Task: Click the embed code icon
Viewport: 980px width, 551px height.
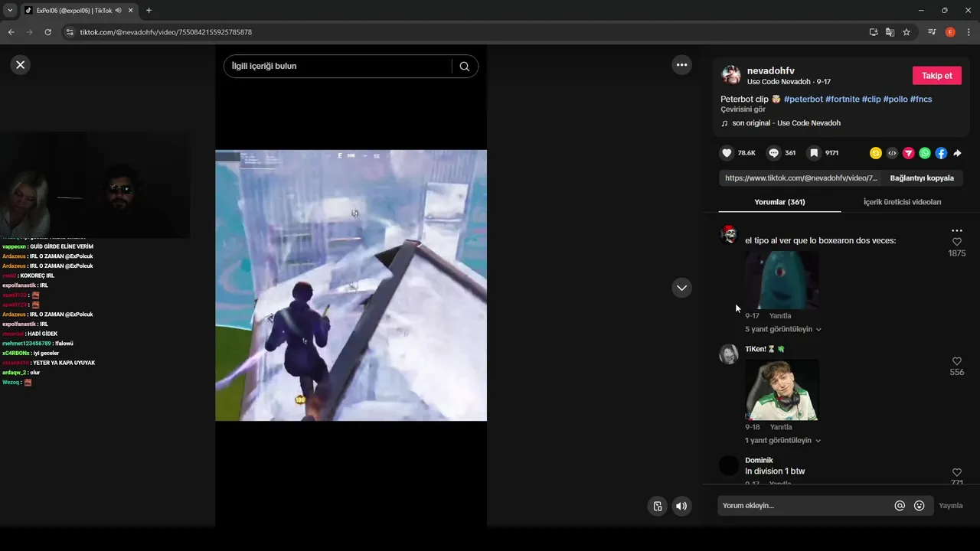Action: coord(892,153)
